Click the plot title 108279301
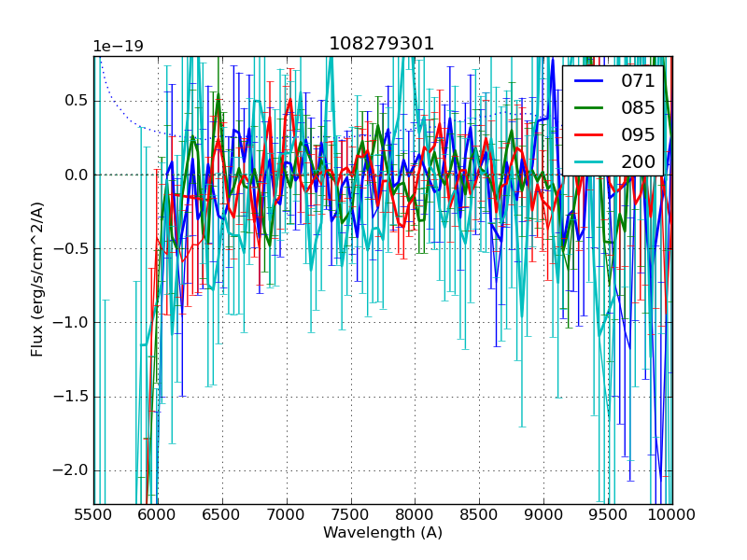 coord(382,44)
